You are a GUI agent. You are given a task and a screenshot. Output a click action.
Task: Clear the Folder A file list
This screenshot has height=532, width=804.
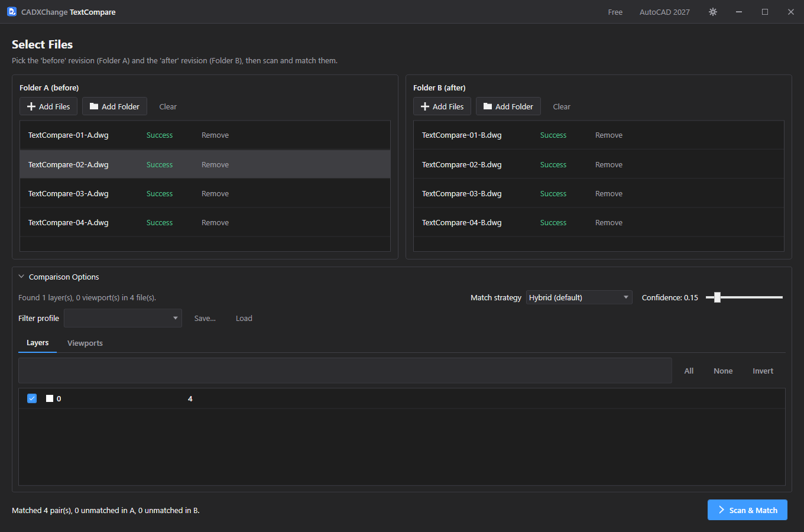[x=168, y=107]
